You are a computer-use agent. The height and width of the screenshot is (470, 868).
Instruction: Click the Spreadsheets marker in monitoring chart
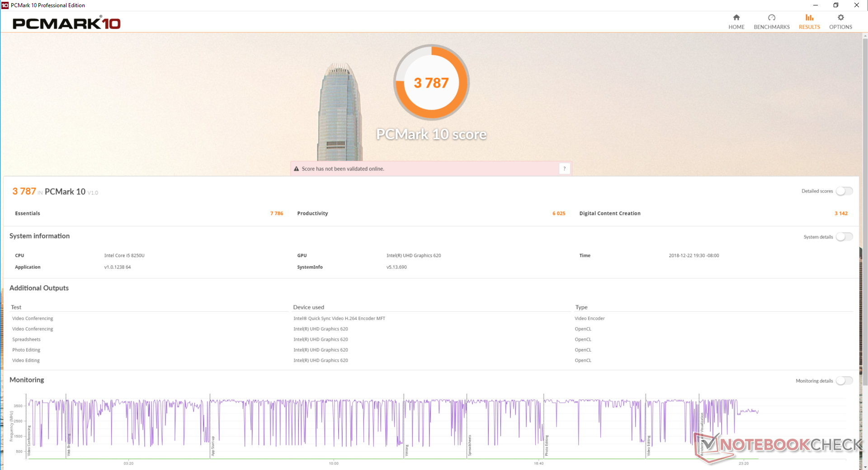470,446
